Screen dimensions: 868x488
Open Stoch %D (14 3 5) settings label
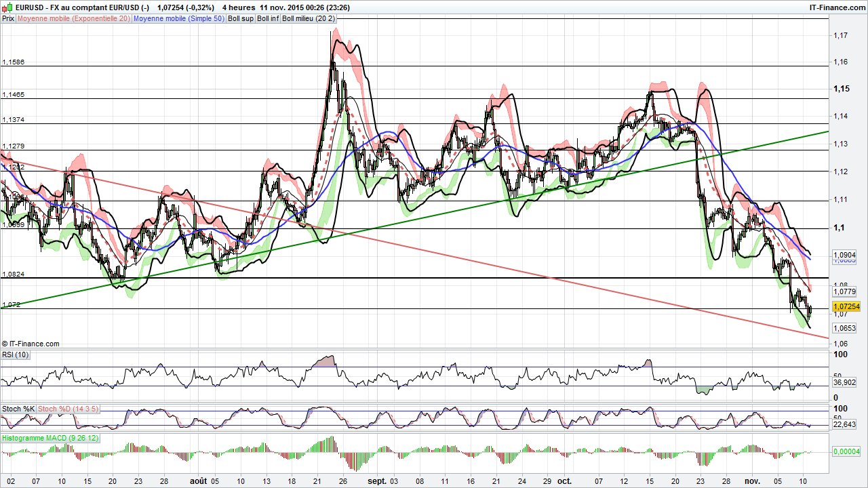pos(67,409)
